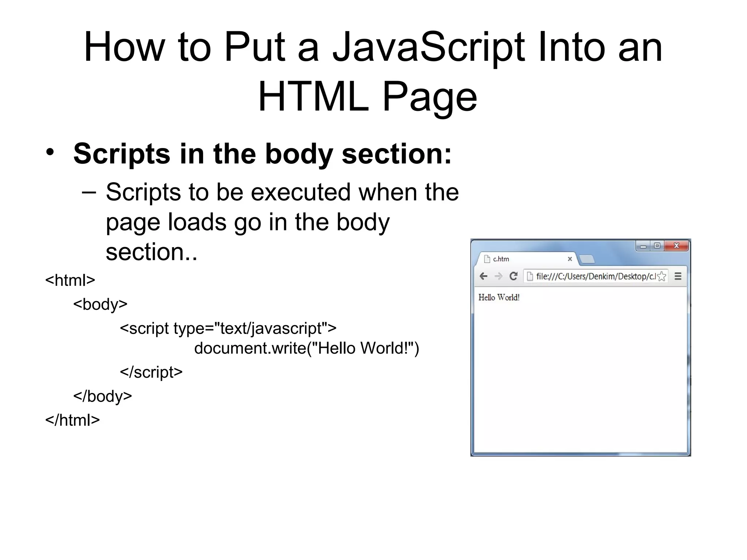Click the opening <body> tag
Image resolution: width=747 pixels, height=560 pixels.
coord(100,304)
